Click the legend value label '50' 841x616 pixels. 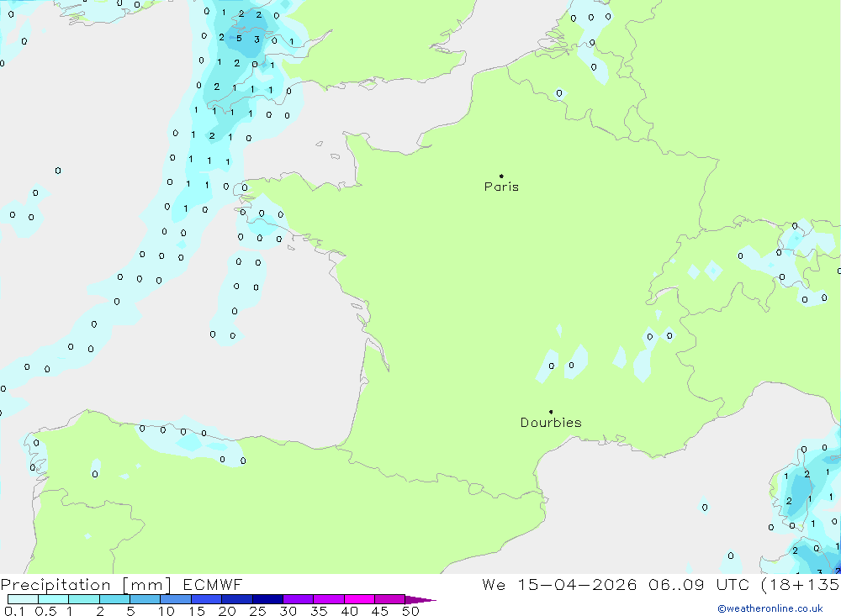(410, 611)
